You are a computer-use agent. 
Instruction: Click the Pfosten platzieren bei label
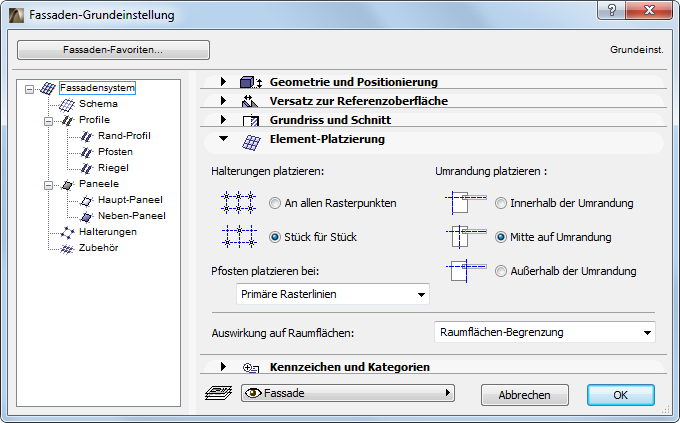click(x=265, y=272)
